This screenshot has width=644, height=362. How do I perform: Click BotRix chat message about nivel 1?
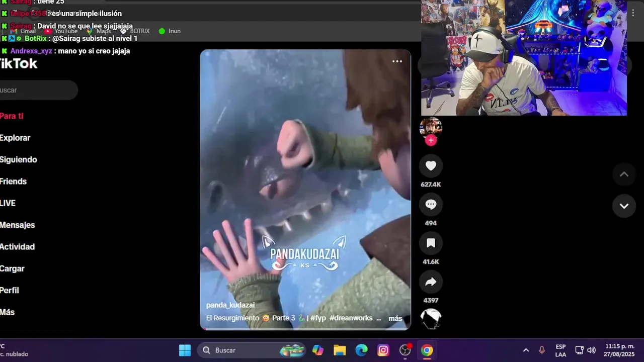69,38
